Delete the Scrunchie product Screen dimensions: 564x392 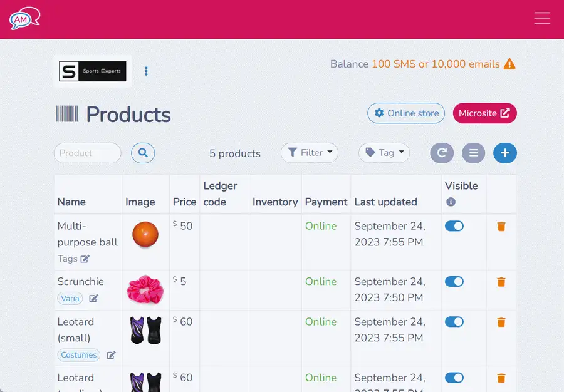pyautogui.click(x=501, y=282)
